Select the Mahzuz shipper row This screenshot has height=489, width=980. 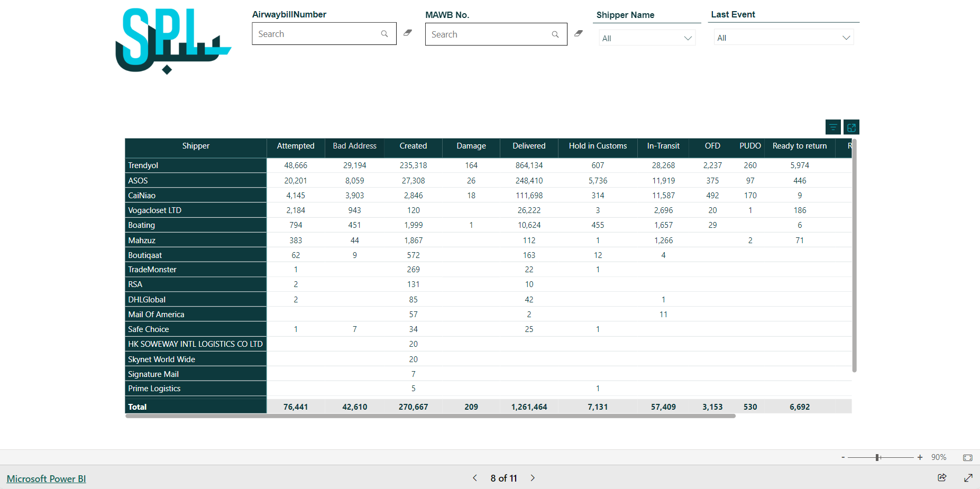click(x=196, y=240)
